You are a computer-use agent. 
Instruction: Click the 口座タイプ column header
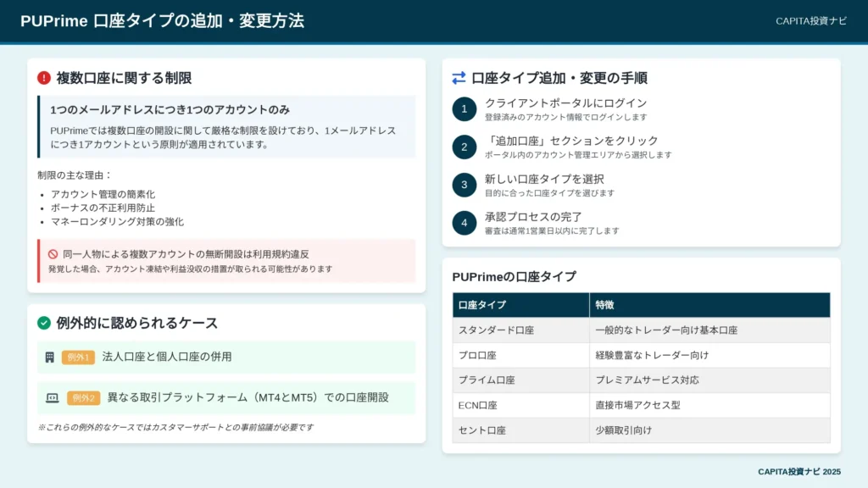tap(521, 305)
